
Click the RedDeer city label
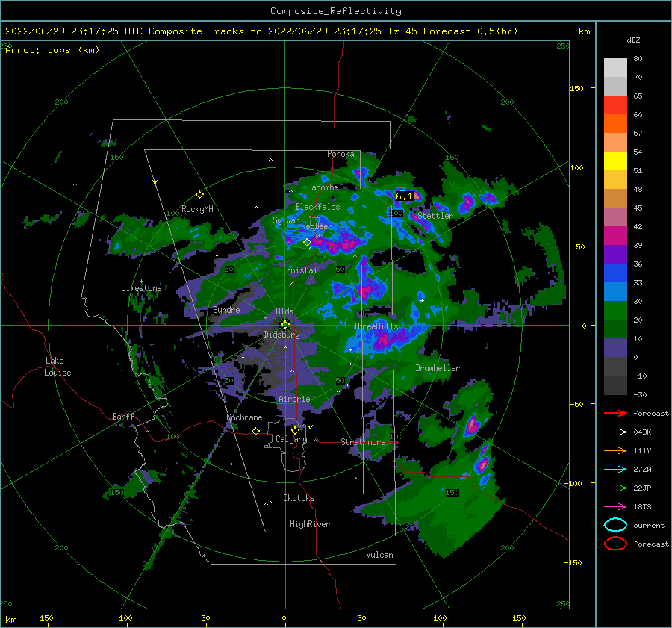[317, 226]
